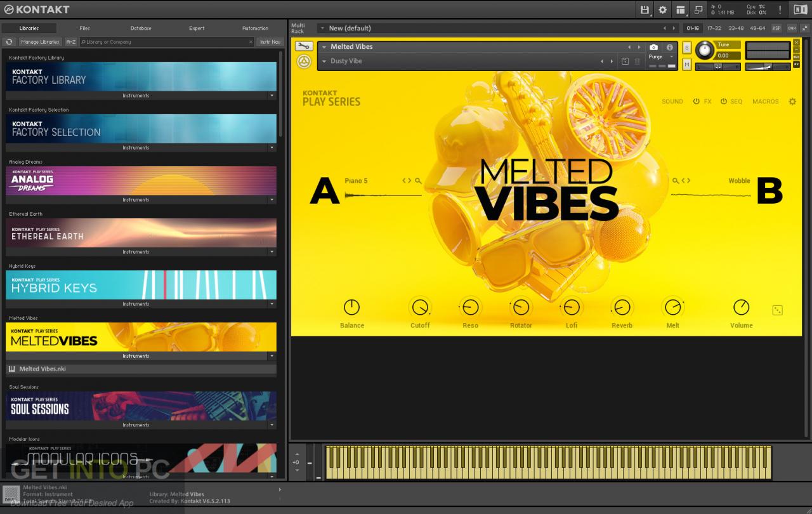The image size is (812, 514).
Task: Click the round instrument logo icon
Action: tap(304, 62)
